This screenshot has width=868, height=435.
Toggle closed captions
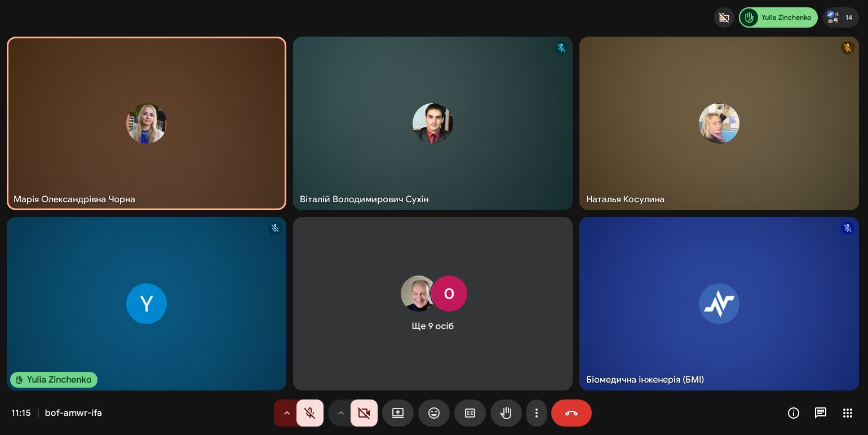point(470,413)
